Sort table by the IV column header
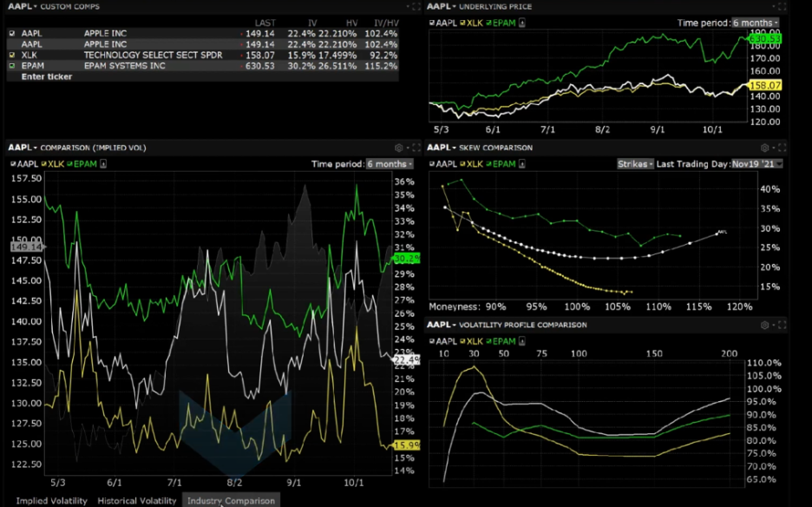 click(312, 23)
